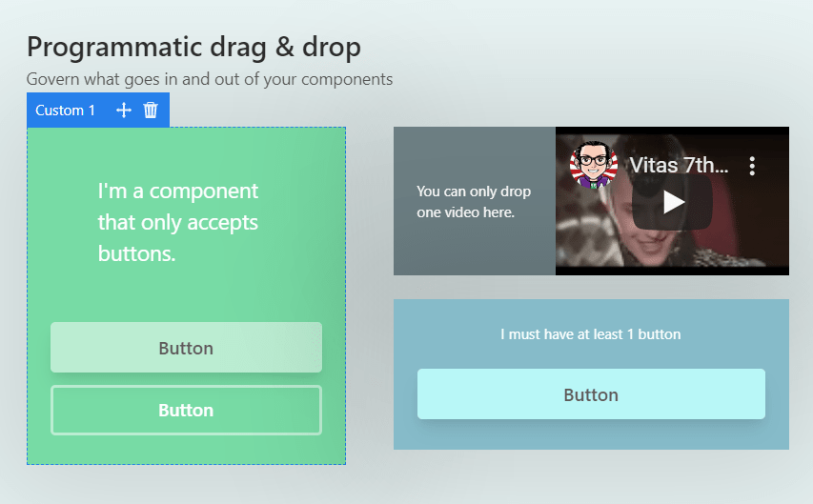Select the 'You can only drop one video here' text

click(474, 202)
